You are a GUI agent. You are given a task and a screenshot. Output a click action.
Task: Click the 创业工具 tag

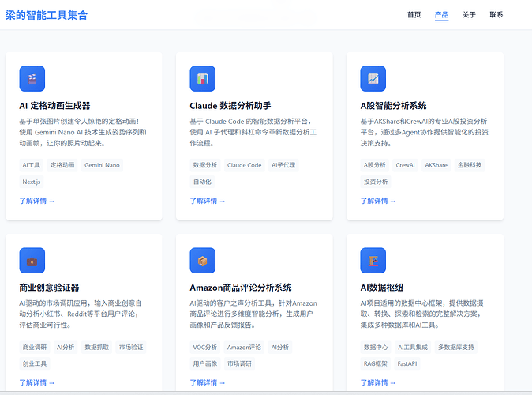35,363
